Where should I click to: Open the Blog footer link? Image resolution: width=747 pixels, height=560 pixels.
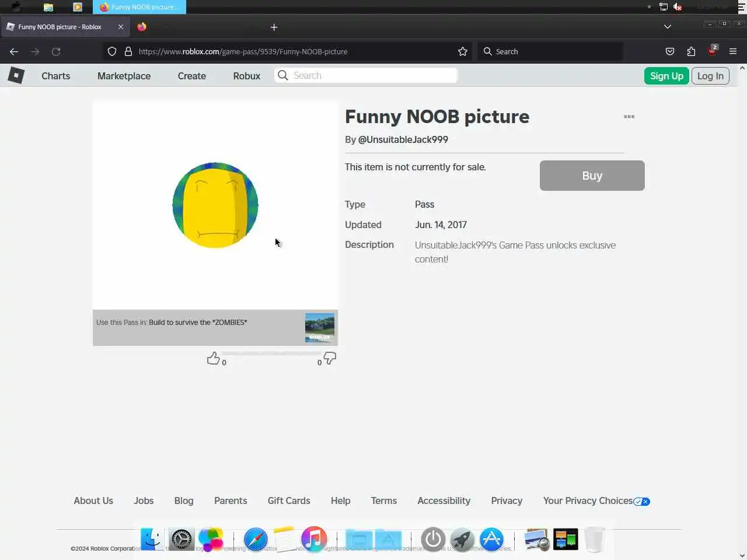[x=184, y=501]
